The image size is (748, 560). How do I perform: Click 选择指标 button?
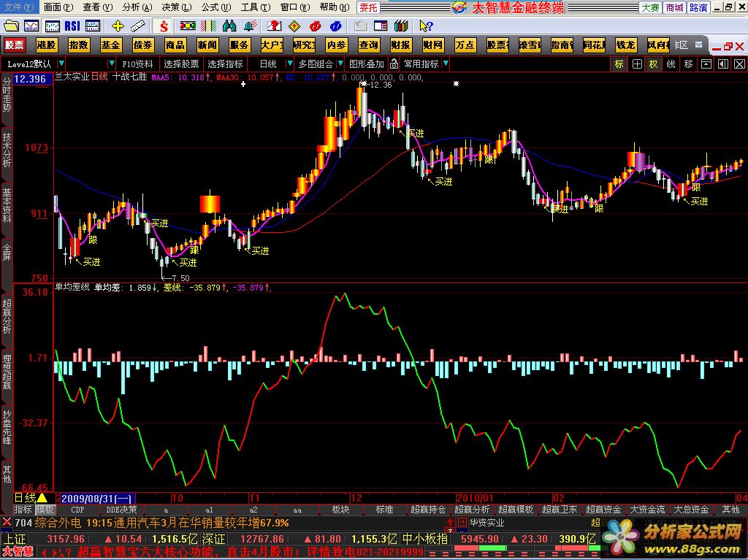(225, 64)
